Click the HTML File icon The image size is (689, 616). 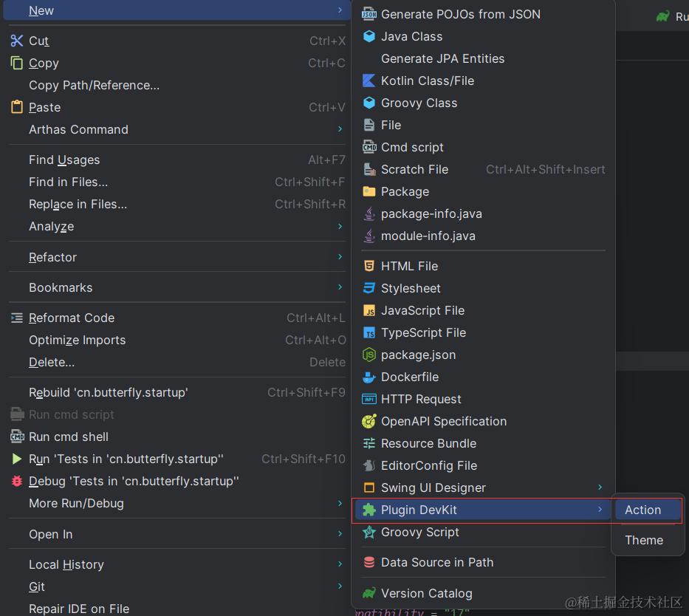369,266
